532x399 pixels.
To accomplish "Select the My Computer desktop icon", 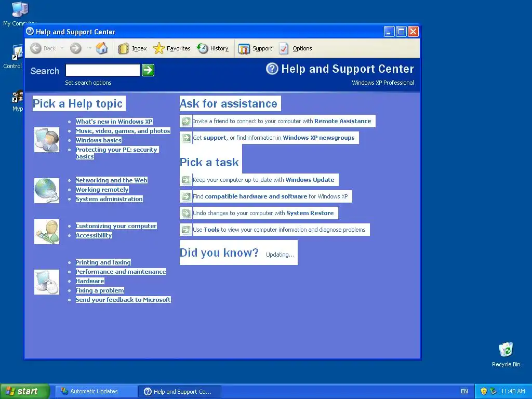I will tap(20, 14).
